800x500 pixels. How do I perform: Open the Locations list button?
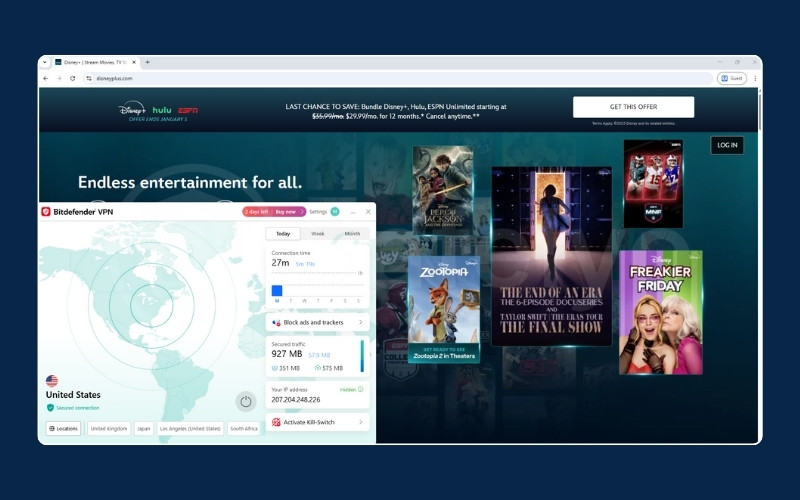[x=64, y=429]
